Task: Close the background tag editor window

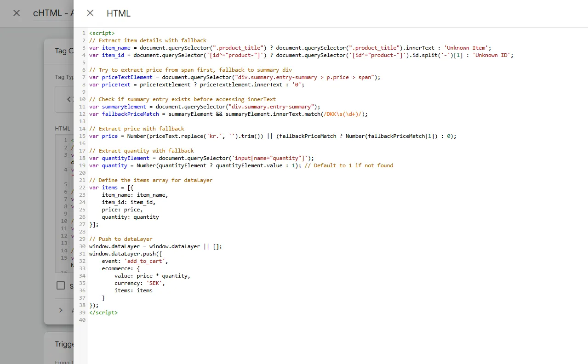Action: pyautogui.click(x=17, y=13)
